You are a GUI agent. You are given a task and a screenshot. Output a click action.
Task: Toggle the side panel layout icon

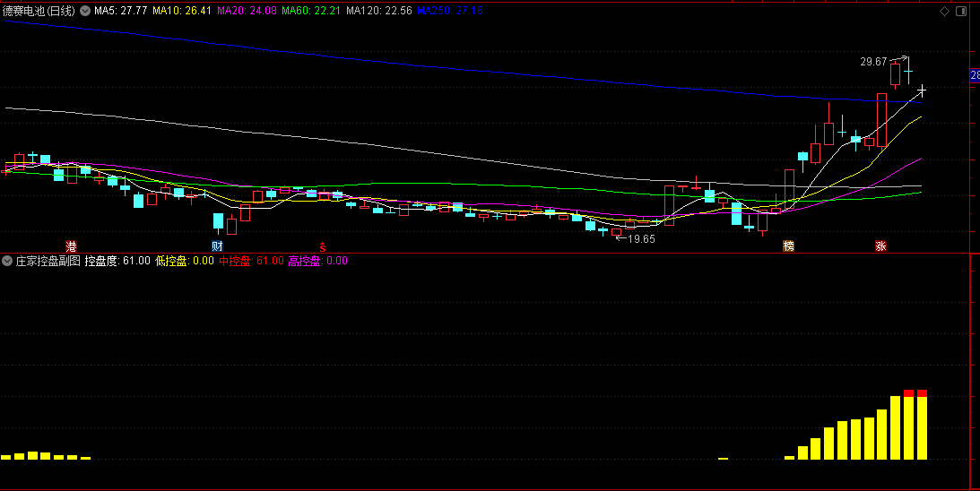961,12
